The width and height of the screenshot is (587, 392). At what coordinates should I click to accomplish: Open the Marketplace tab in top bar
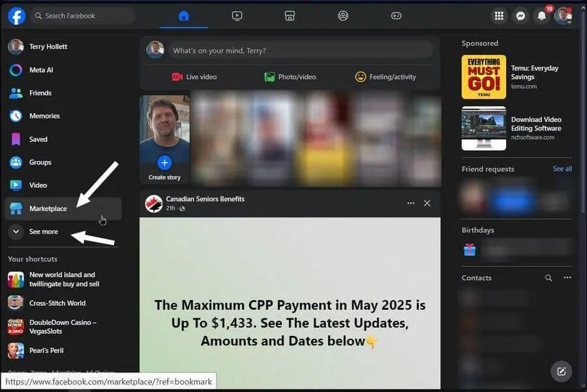[290, 16]
